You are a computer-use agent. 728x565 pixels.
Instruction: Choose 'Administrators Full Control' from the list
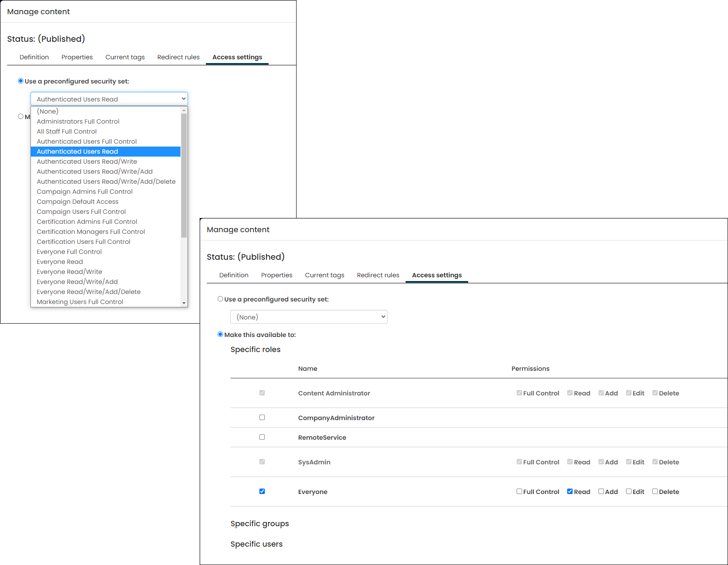click(x=106, y=122)
